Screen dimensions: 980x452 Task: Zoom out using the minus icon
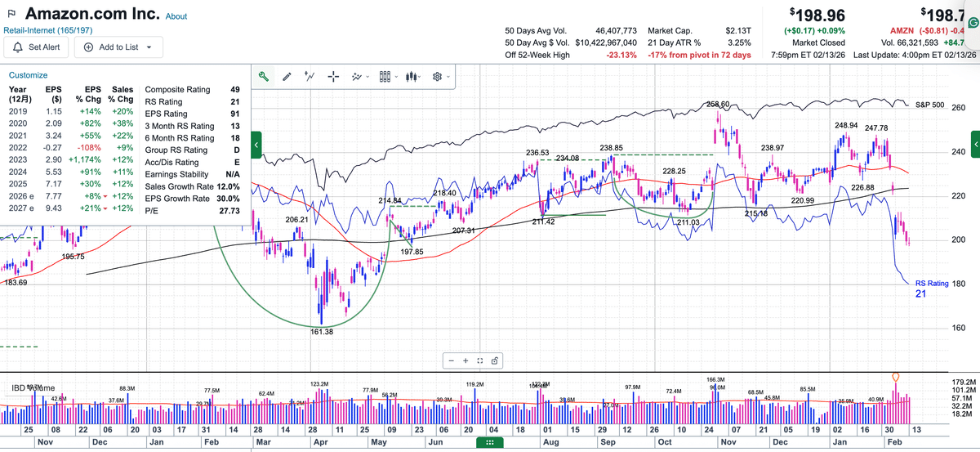[452, 360]
